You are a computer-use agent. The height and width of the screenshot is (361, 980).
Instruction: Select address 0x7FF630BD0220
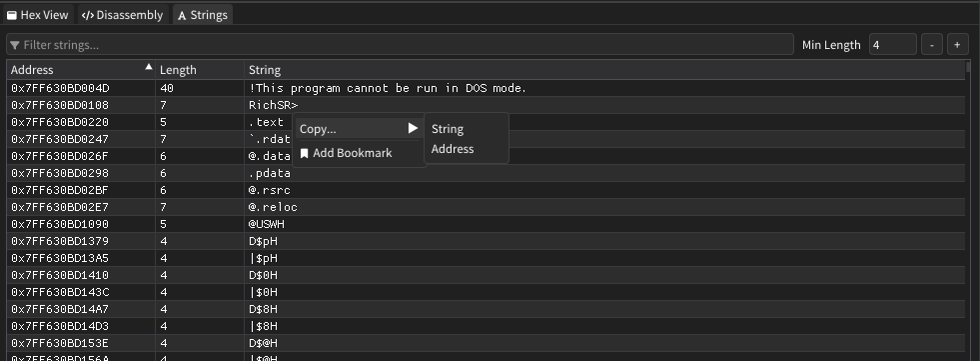coord(60,122)
